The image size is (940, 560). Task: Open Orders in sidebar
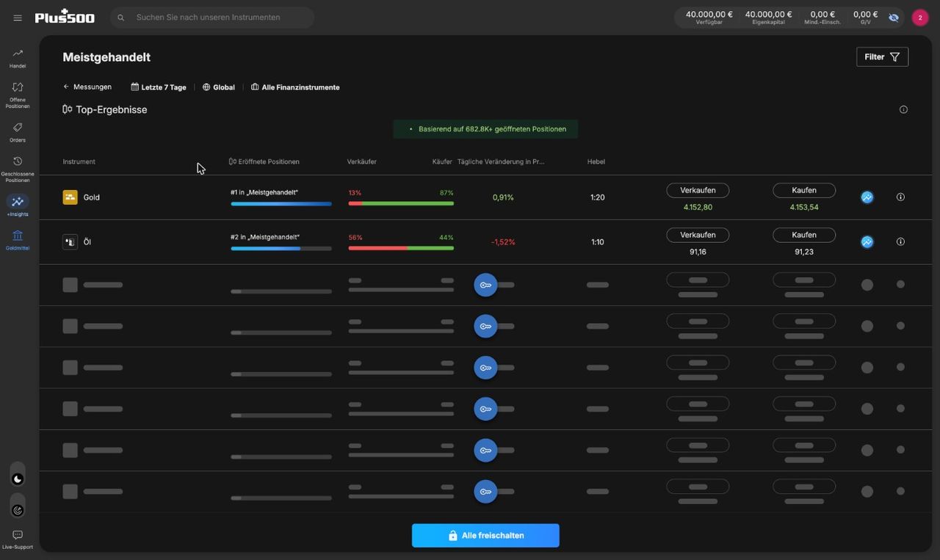(x=18, y=132)
